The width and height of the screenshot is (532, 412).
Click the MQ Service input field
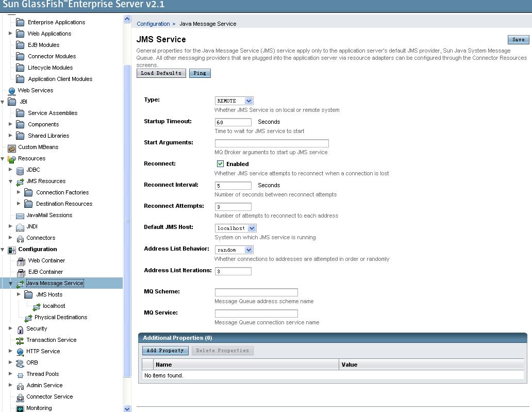(256, 313)
